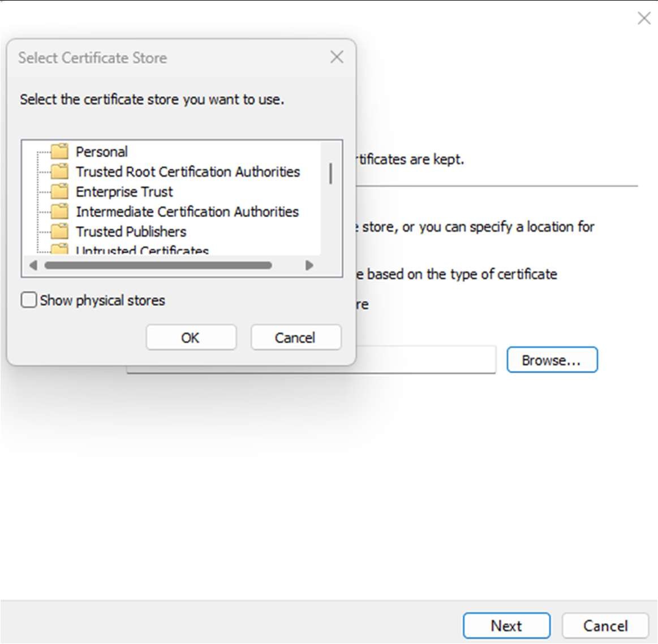Proceed with the Next button
658x644 pixels.
click(x=506, y=626)
